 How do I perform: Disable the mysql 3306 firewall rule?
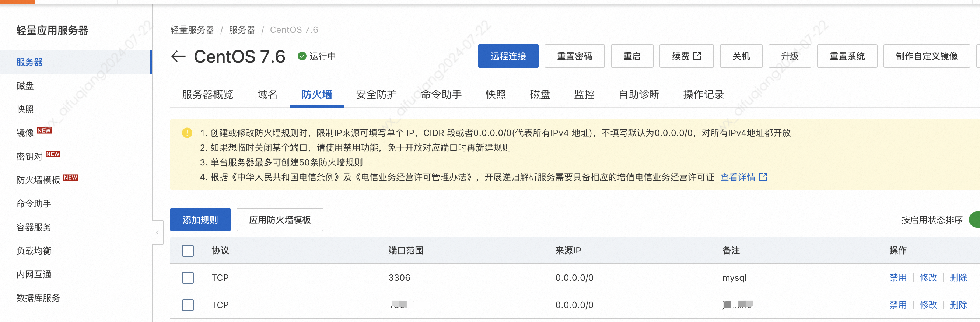897,277
